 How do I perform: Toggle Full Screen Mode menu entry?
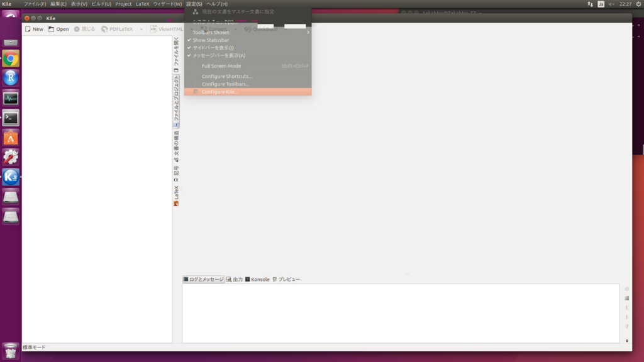click(248, 65)
